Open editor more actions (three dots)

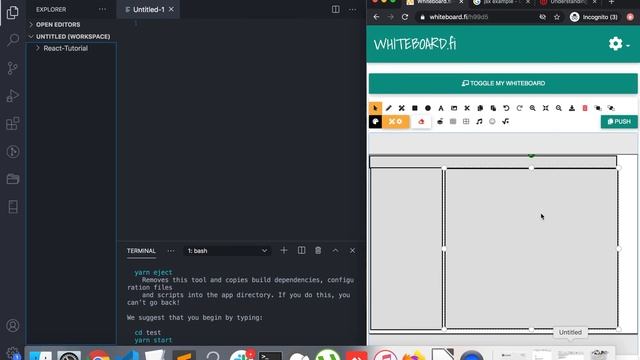click(352, 9)
